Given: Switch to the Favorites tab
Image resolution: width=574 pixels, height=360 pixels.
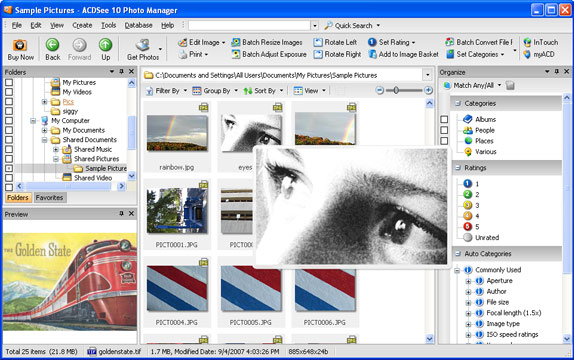Looking at the screenshot, I should (x=49, y=198).
